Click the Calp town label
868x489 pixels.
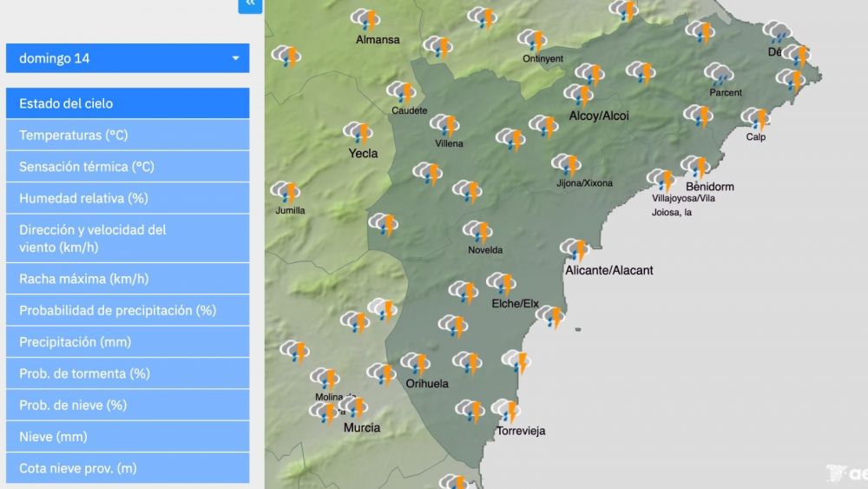pos(756,136)
